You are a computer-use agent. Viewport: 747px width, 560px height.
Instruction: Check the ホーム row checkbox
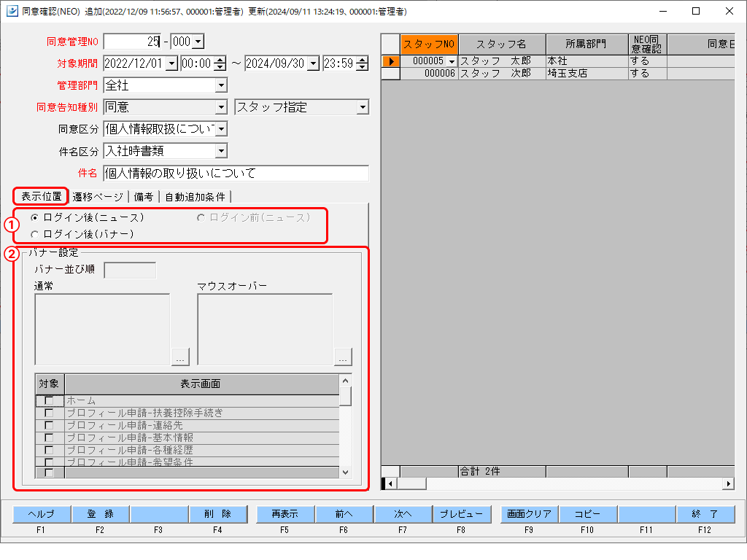50,400
